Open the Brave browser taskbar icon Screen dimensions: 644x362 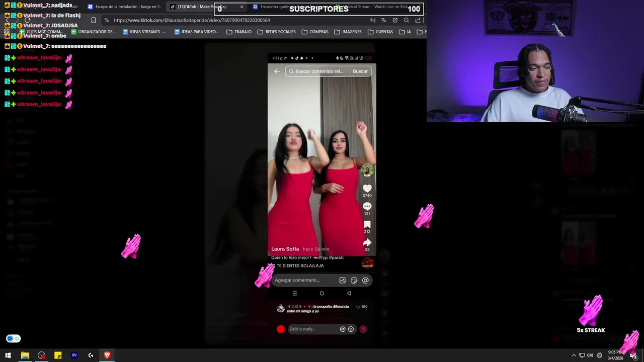pyautogui.click(x=107, y=355)
